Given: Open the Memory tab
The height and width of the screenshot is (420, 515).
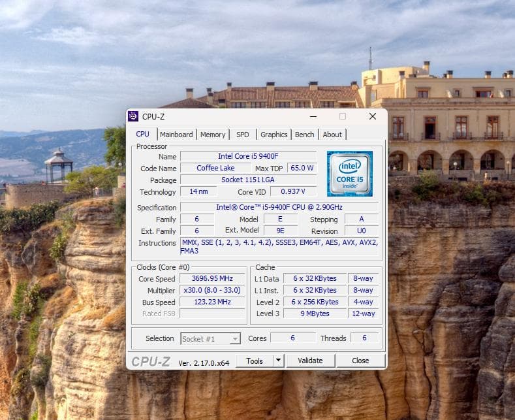Looking at the screenshot, I should [x=213, y=135].
